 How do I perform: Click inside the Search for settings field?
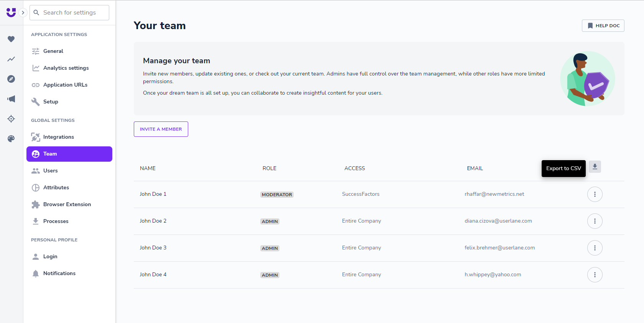pyautogui.click(x=73, y=13)
